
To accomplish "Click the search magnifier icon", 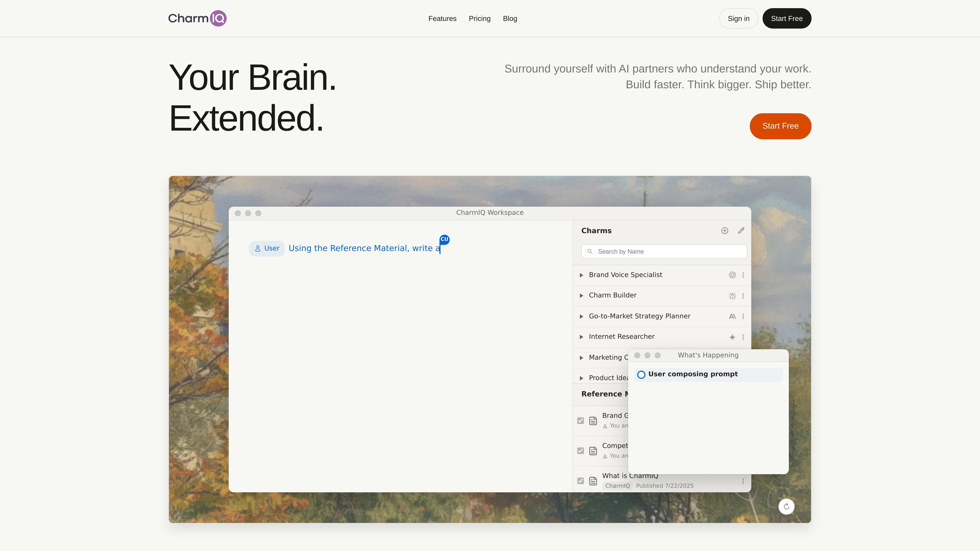I will (x=590, y=252).
